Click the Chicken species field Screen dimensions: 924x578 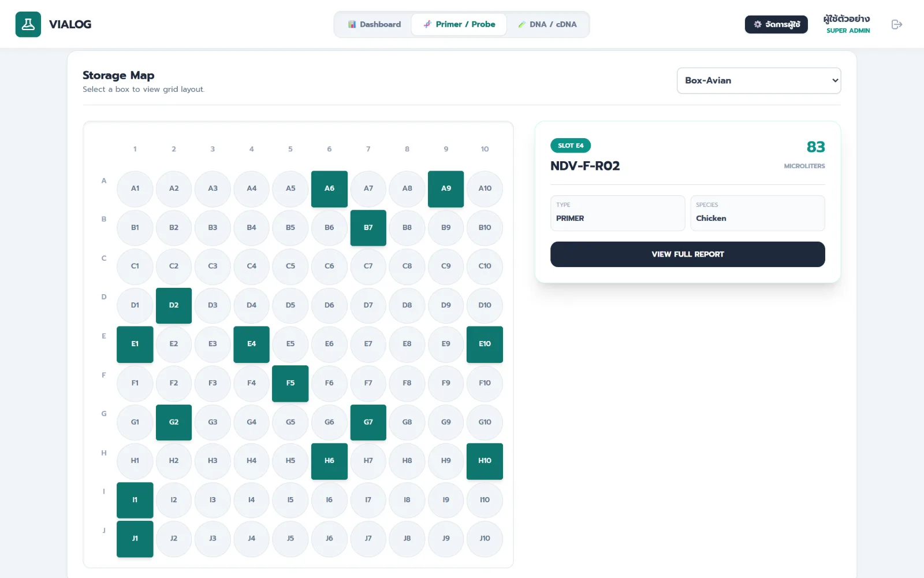tap(758, 213)
